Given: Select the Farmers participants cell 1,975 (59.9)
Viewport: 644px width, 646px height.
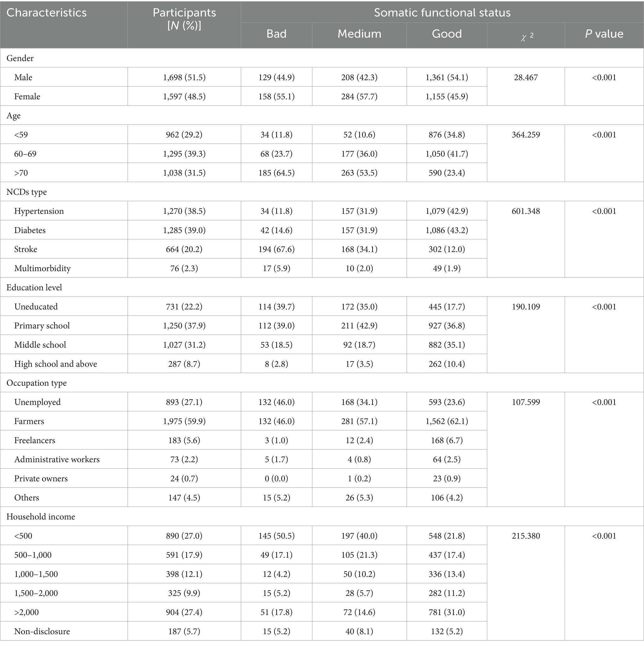Looking at the screenshot, I should click(184, 421).
